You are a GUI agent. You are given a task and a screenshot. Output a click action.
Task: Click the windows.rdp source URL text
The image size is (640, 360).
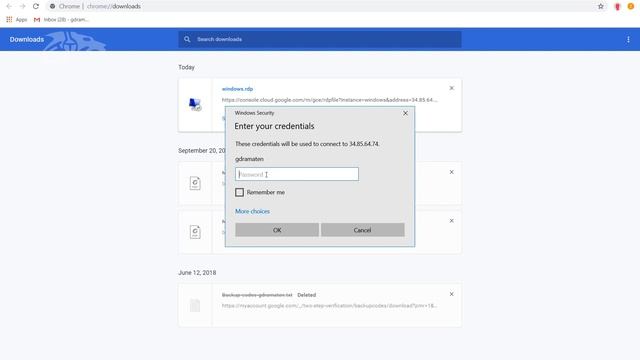coord(329,100)
